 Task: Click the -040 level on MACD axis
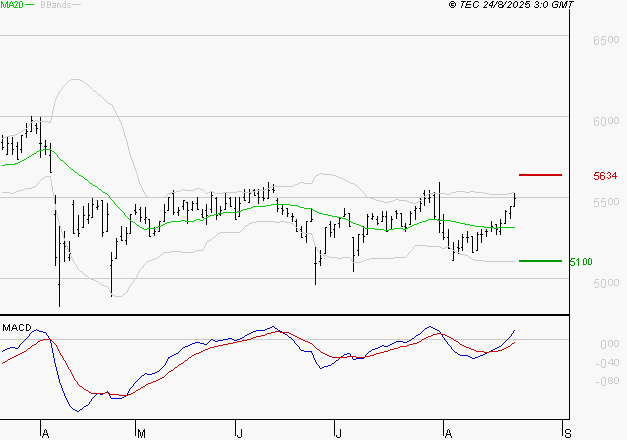click(607, 363)
